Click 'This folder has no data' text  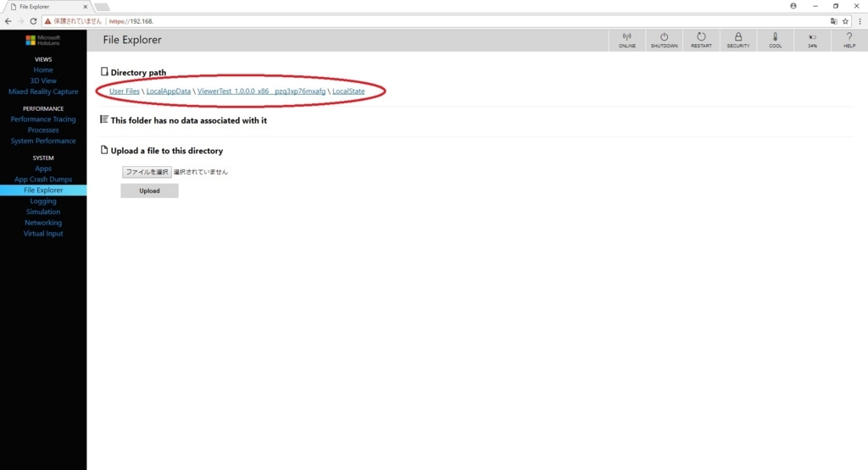[189, 120]
